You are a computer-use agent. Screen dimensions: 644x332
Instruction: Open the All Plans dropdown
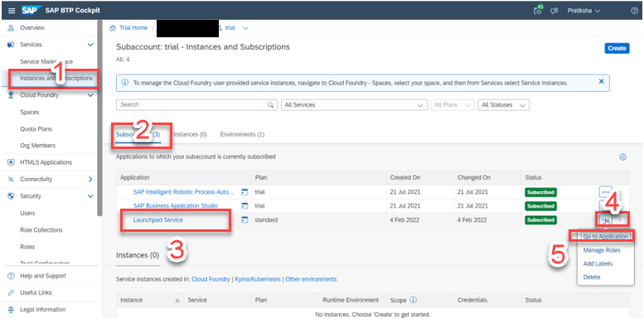pyautogui.click(x=453, y=105)
